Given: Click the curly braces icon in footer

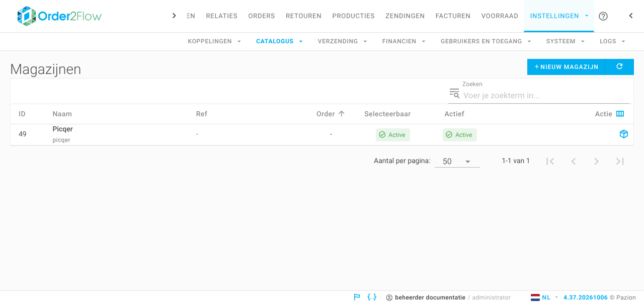Looking at the screenshot, I should coord(372,297).
